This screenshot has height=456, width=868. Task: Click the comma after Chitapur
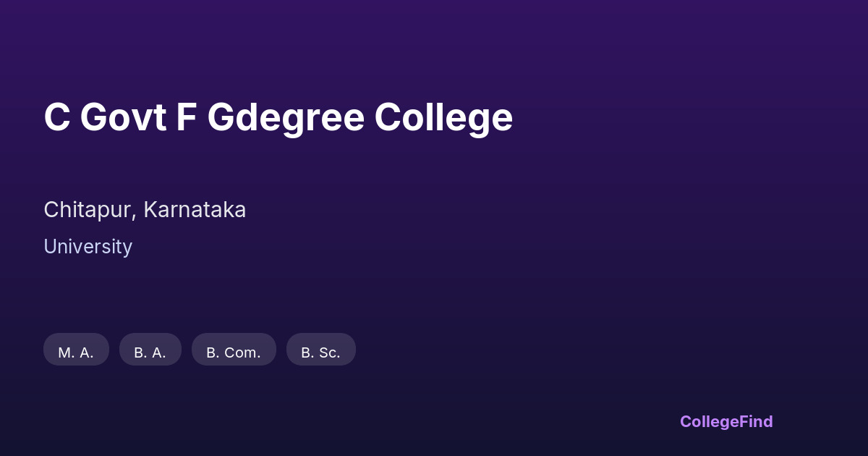point(135,214)
